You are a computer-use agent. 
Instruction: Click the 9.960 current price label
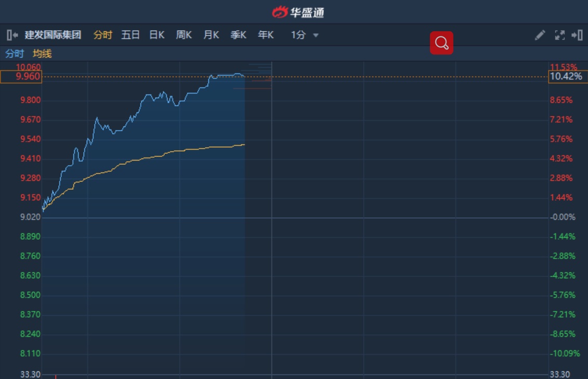pos(21,77)
